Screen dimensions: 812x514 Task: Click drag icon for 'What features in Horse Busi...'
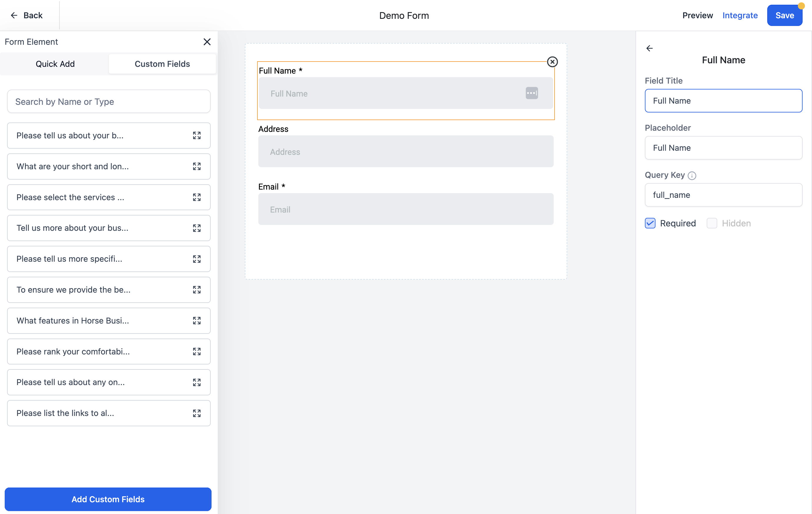coord(197,321)
